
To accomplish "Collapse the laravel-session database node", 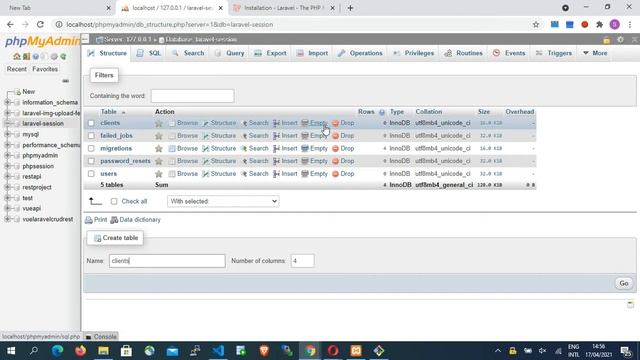I will tap(7, 123).
